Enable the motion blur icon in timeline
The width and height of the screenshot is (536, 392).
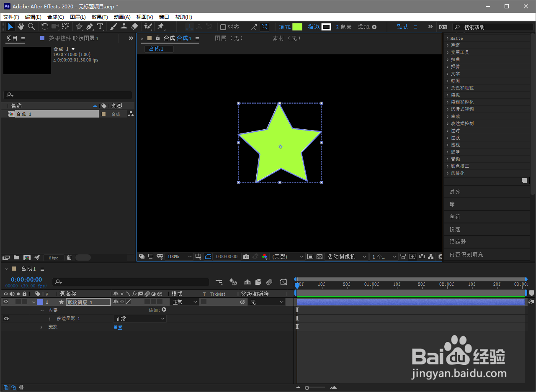pos(269,282)
